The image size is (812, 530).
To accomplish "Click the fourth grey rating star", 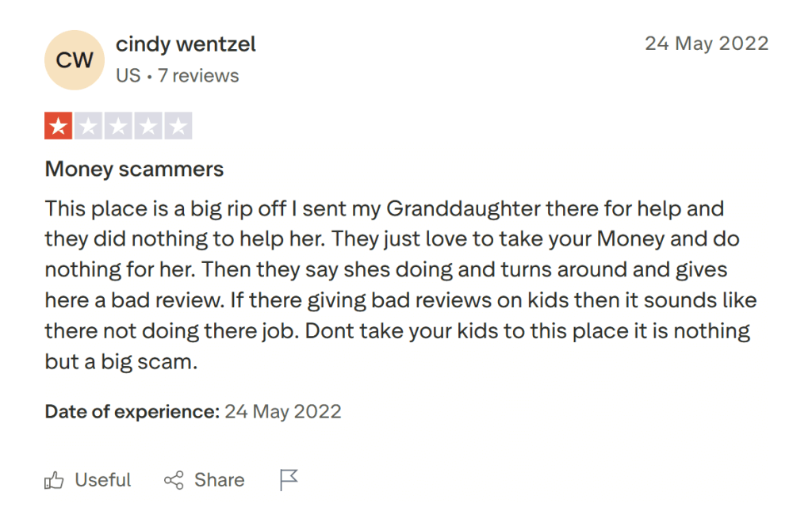I will pos(148,126).
